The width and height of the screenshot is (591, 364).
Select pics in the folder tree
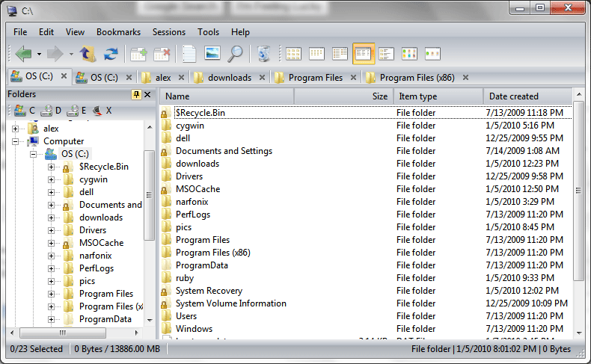pyautogui.click(x=87, y=281)
